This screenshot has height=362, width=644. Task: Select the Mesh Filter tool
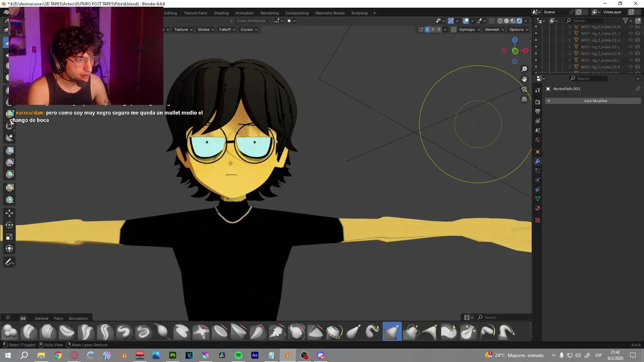tap(10, 150)
